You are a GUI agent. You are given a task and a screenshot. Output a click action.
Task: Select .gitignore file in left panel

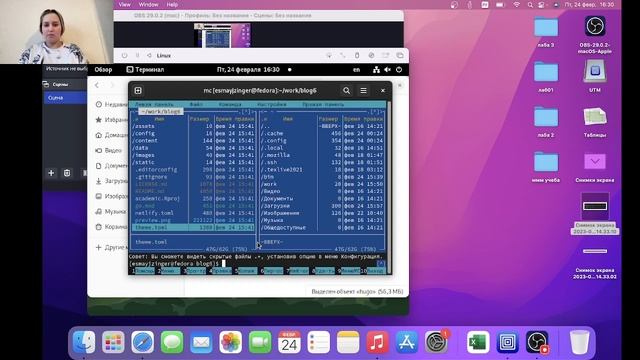coord(193,177)
